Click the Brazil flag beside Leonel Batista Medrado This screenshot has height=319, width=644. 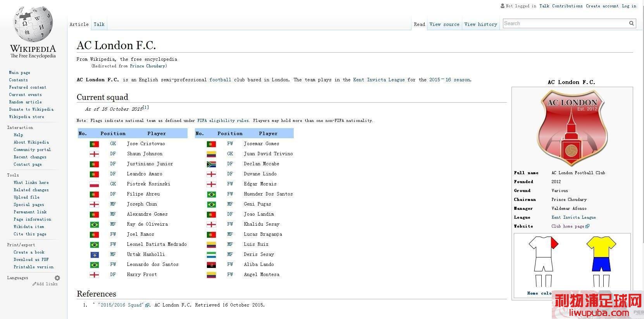(x=94, y=245)
